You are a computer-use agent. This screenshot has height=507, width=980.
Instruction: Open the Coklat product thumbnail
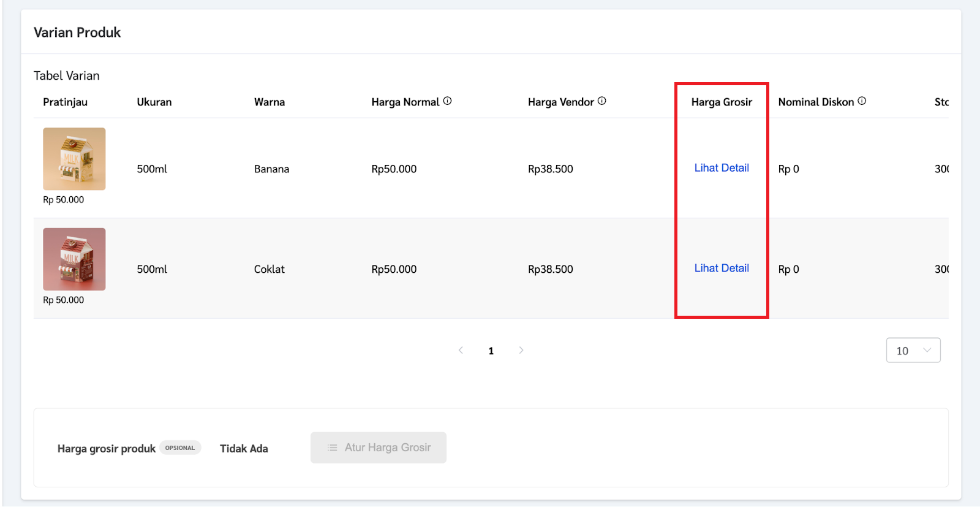[74, 259]
